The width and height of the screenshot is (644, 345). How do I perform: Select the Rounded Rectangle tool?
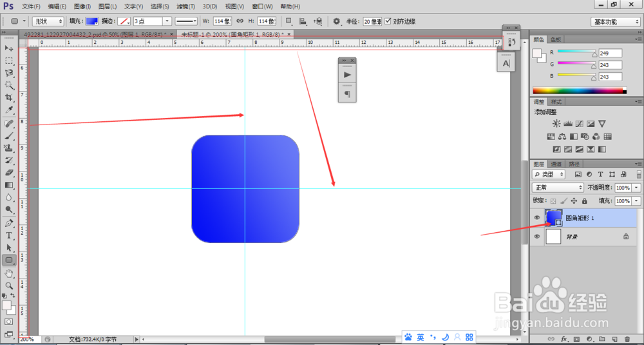[x=9, y=260]
